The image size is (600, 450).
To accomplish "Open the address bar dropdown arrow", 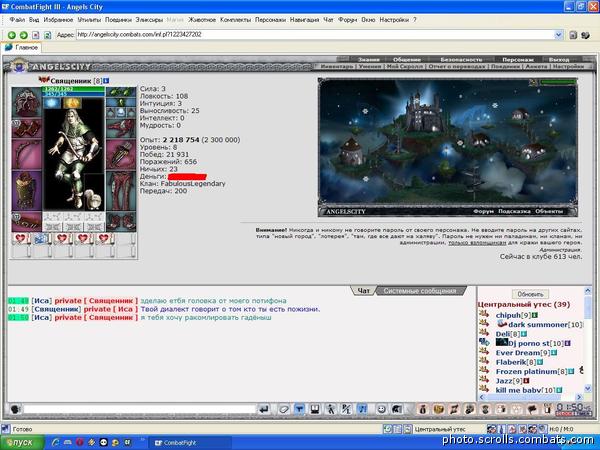I will tap(558, 35).
